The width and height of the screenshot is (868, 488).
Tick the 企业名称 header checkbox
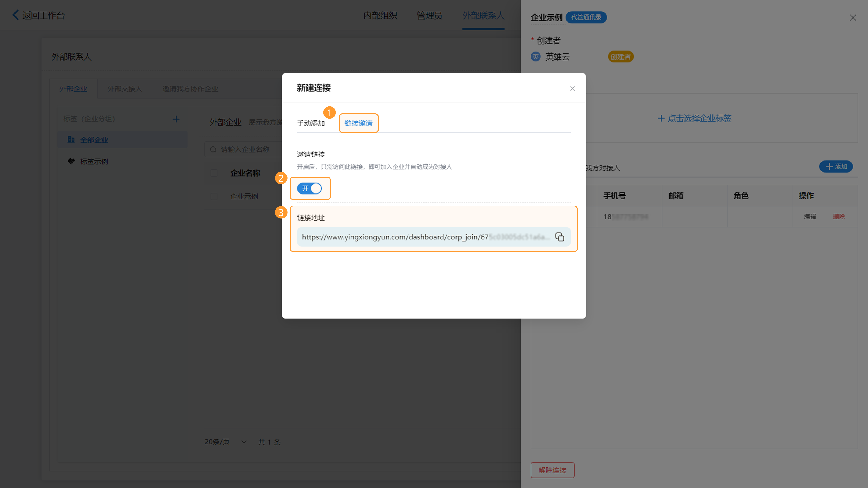click(214, 173)
